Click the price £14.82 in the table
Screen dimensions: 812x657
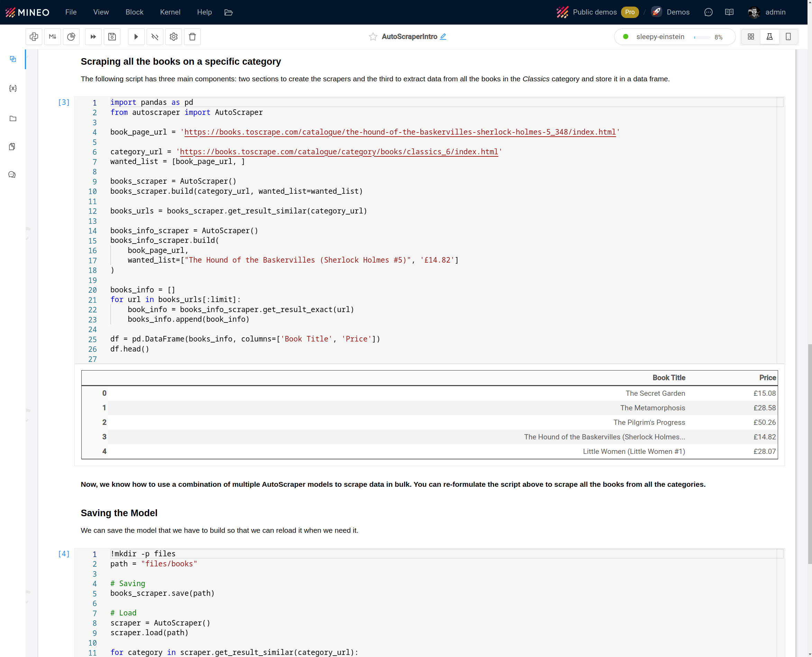(x=764, y=437)
